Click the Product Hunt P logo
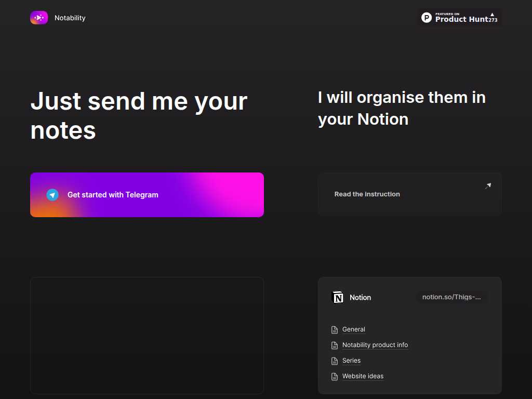This screenshot has width=532, height=399. pos(427,17)
